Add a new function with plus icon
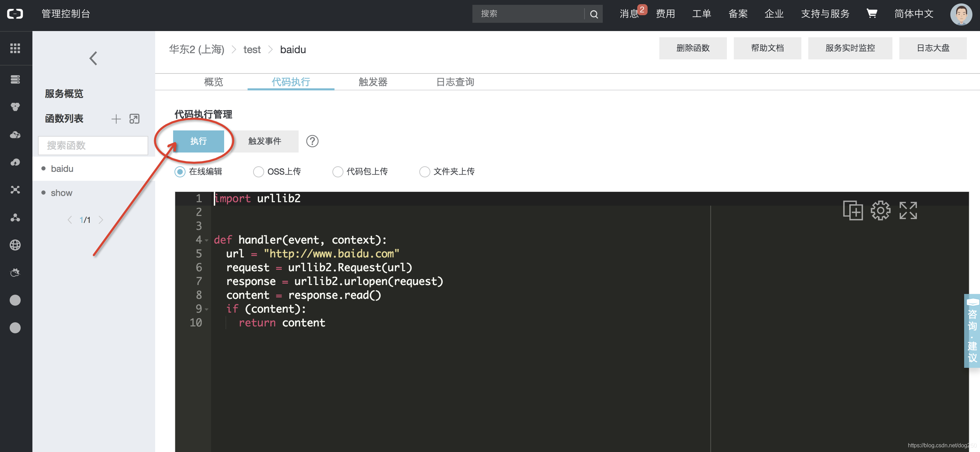Image resolution: width=980 pixels, height=452 pixels. point(116,119)
